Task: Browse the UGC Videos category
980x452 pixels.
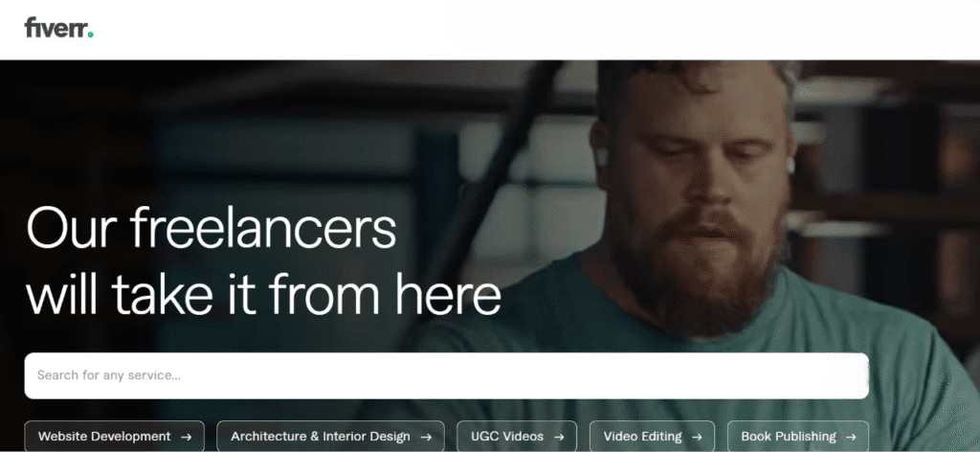Action: point(517,437)
